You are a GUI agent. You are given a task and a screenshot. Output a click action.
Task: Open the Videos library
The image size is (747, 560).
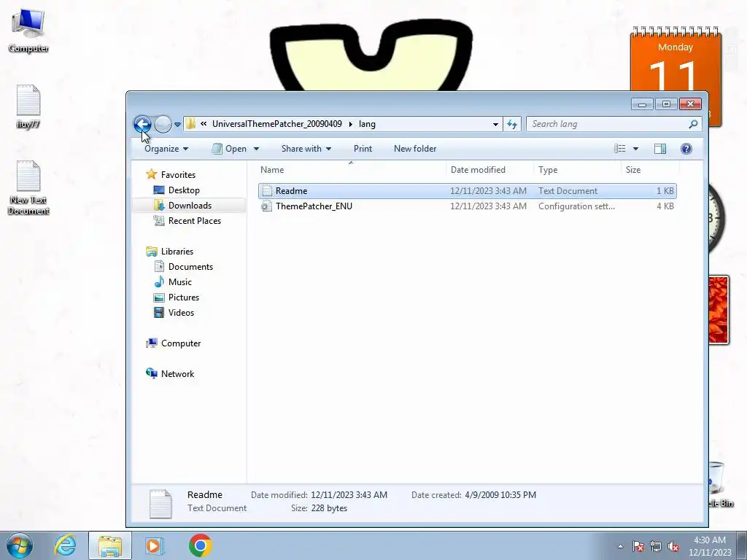coord(181,312)
